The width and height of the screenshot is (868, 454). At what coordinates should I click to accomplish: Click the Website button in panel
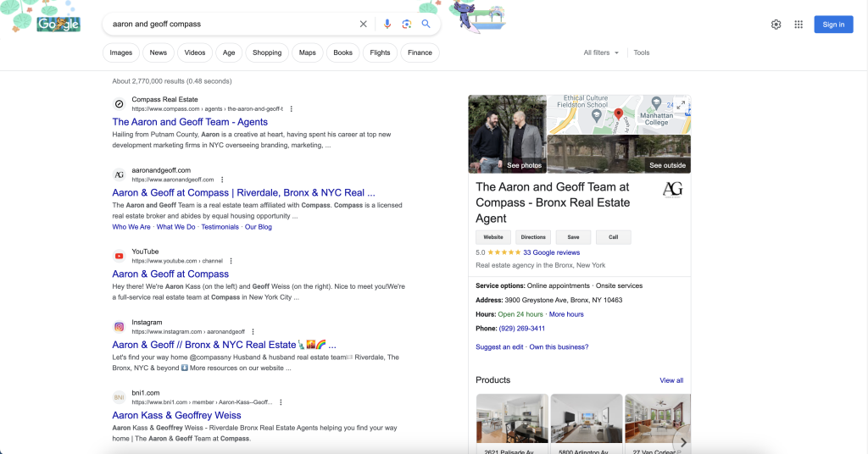(493, 237)
